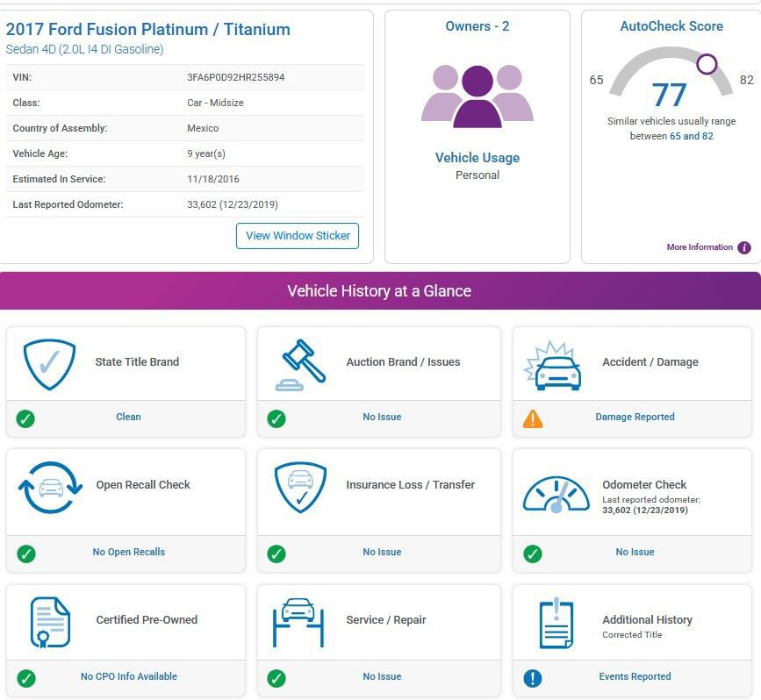The width and height of the screenshot is (761, 700).
Task: Click the Auction Brand gavel icon
Action: pyautogui.click(x=300, y=365)
